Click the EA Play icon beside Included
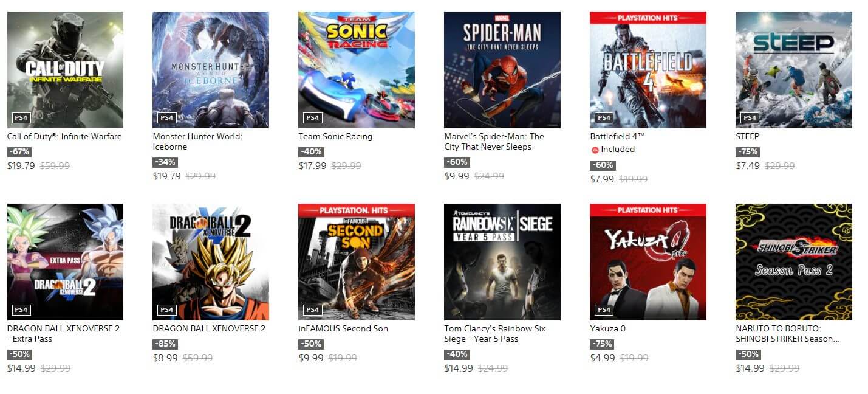The height and width of the screenshot is (394, 868). pyautogui.click(x=595, y=150)
